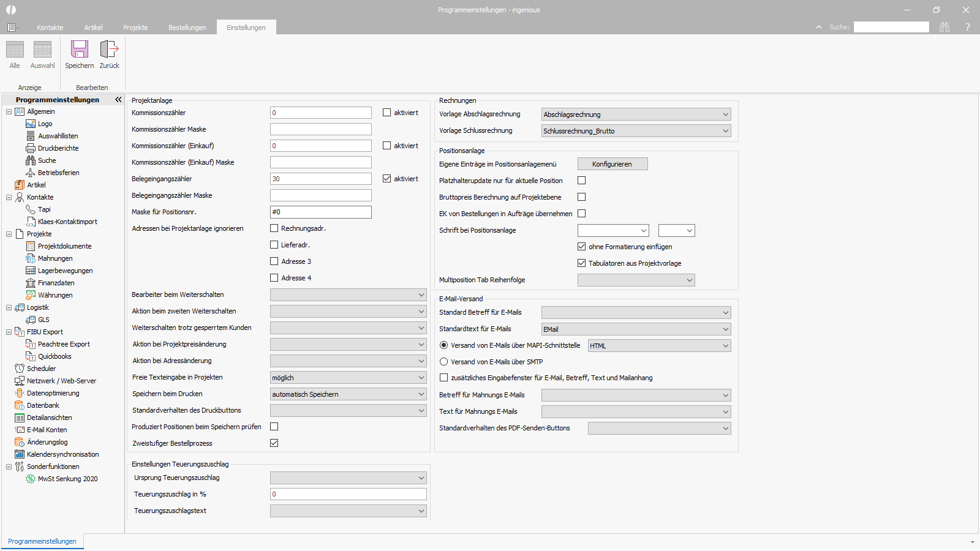Uncheck Zweistufiger Bestellprozess
This screenshot has width=980, height=551.
[274, 443]
